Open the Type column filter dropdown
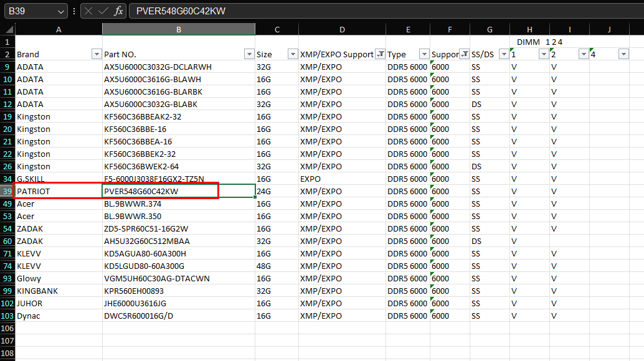 424,54
